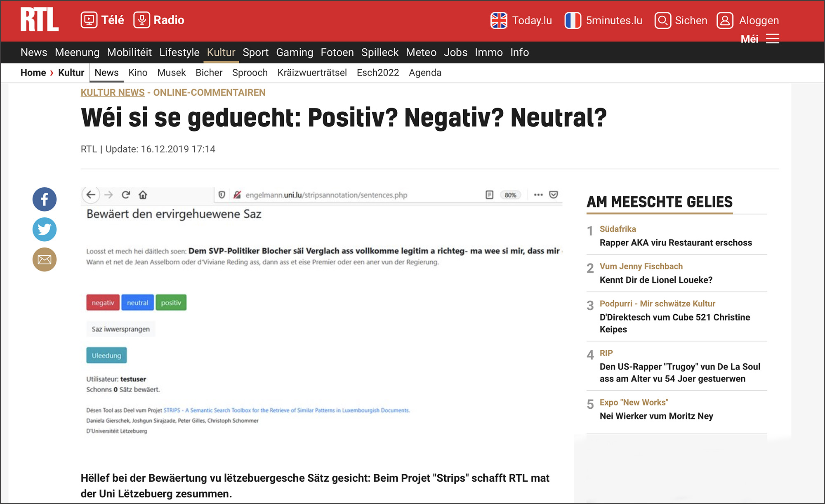Open the Télé section icon

(89, 20)
